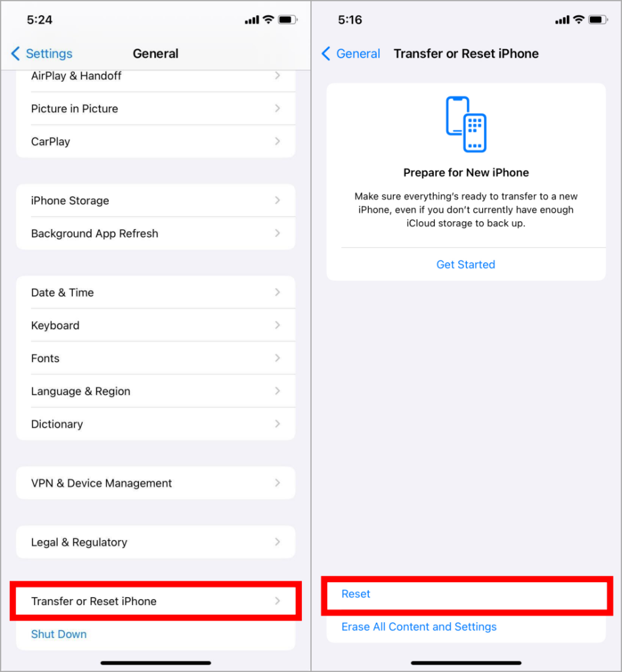
Task: Open Date & Time settings
Action: [155, 292]
